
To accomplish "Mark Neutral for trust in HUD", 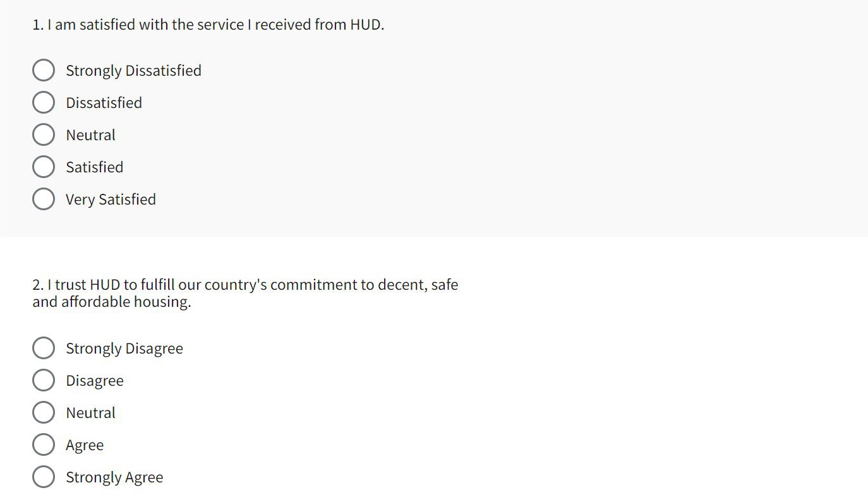I will [43, 413].
